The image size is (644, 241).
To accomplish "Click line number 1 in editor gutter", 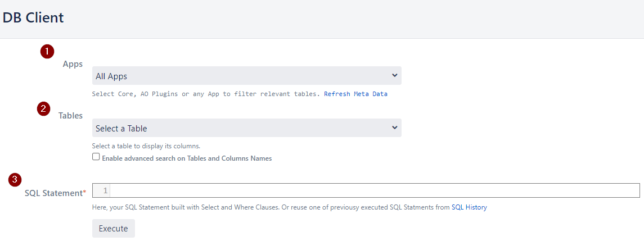I will tap(105, 190).
